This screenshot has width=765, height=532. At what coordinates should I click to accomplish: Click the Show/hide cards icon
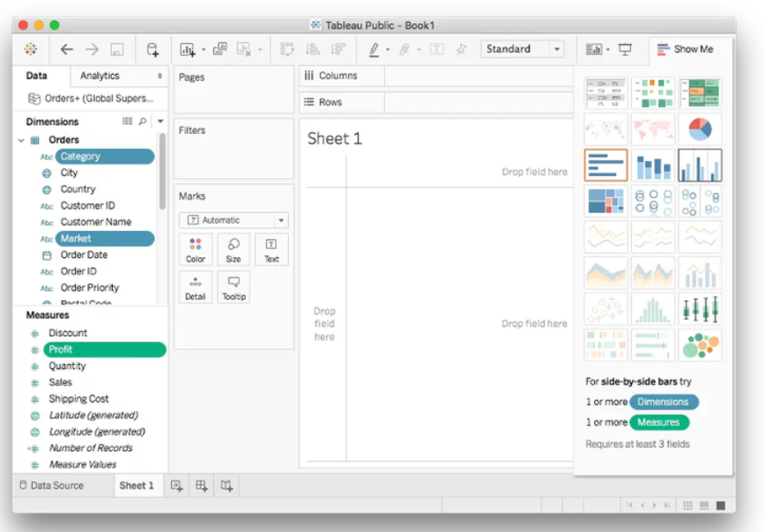pos(594,49)
